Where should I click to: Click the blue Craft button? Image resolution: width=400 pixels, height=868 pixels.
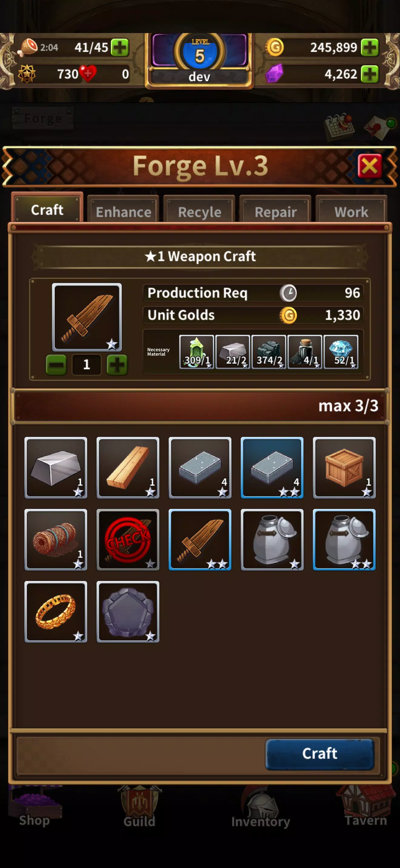pos(320,754)
